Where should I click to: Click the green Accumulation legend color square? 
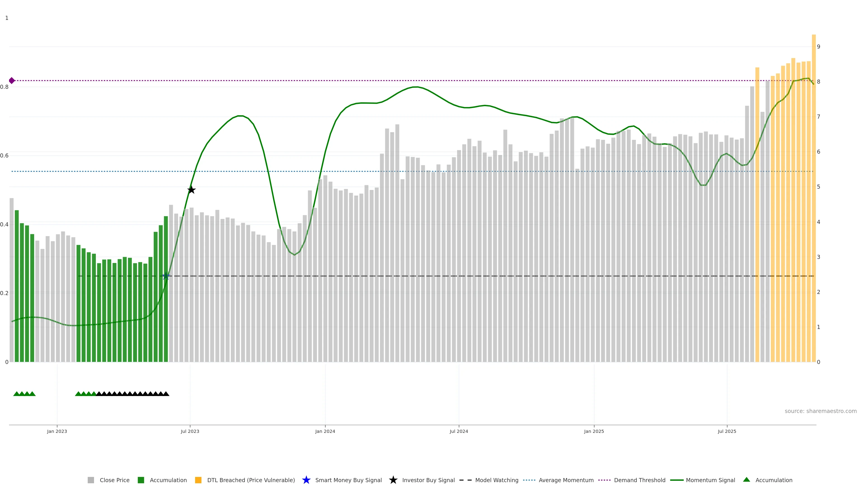pyautogui.click(x=141, y=480)
